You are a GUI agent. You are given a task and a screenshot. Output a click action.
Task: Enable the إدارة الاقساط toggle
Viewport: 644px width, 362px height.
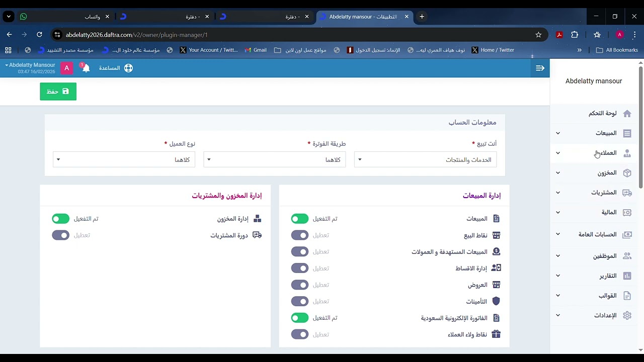pyautogui.click(x=300, y=268)
